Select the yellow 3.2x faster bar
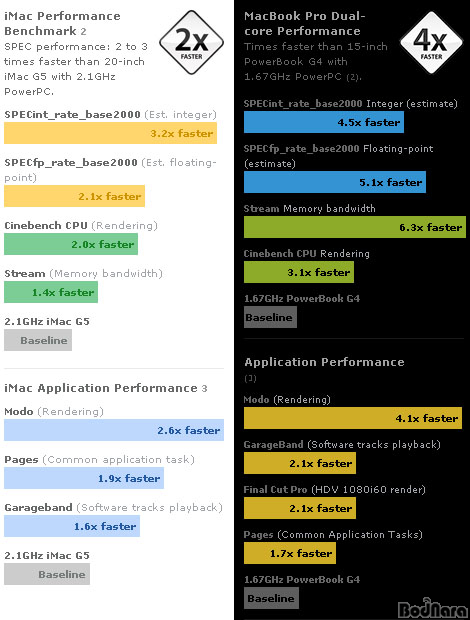The height and width of the screenshot is (620, 470). click(111, 133)
